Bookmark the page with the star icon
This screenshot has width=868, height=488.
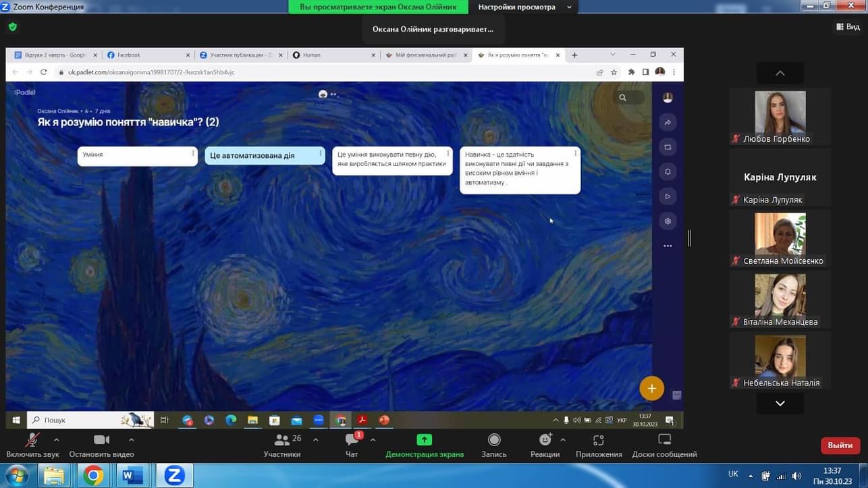[614, 72]
